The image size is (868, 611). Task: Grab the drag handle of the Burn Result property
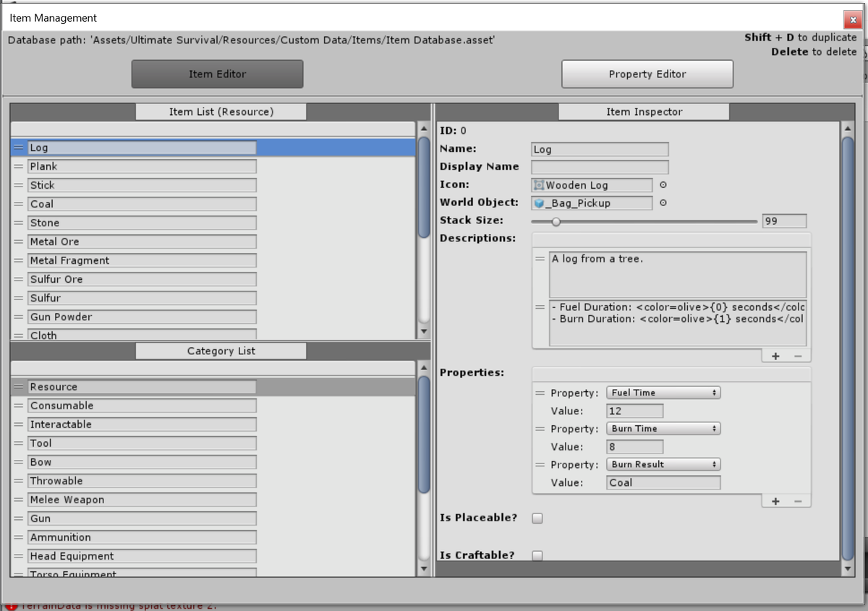[x=540, y=464]
